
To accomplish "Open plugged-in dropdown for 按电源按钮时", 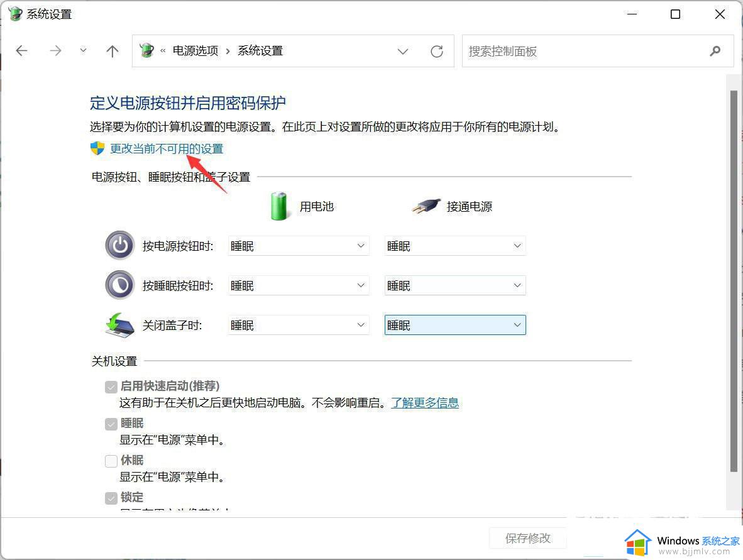I will 455,246.
